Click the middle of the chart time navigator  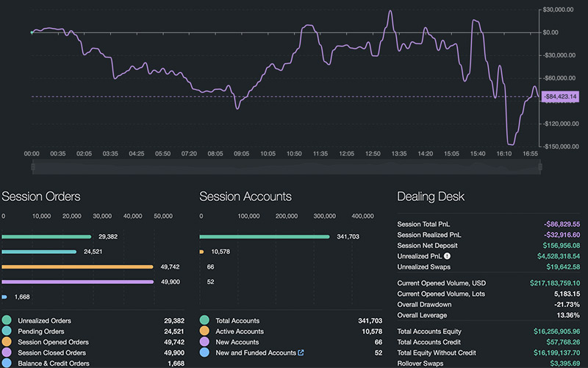point(287,168)
